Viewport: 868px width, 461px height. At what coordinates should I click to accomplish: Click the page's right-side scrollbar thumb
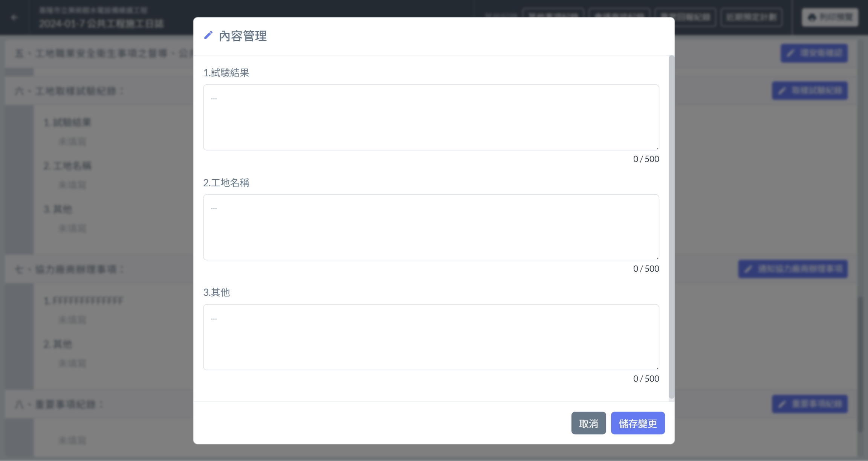[860, 363]
